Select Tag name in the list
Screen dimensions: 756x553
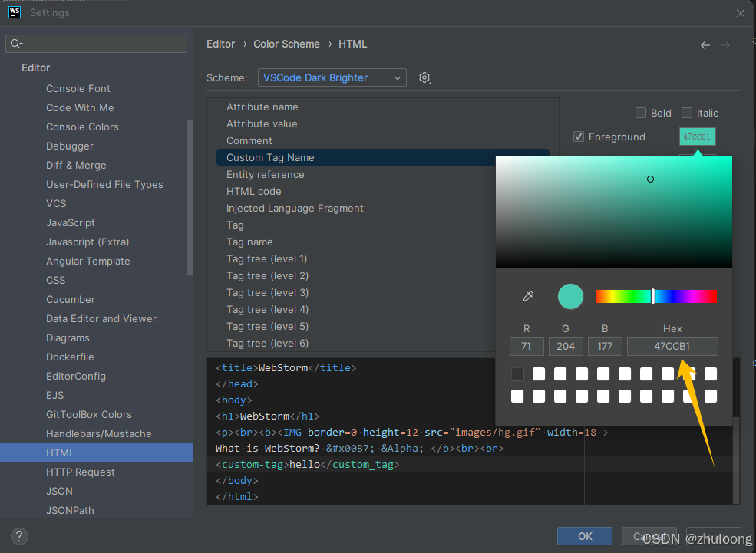[x=249, y=242]
